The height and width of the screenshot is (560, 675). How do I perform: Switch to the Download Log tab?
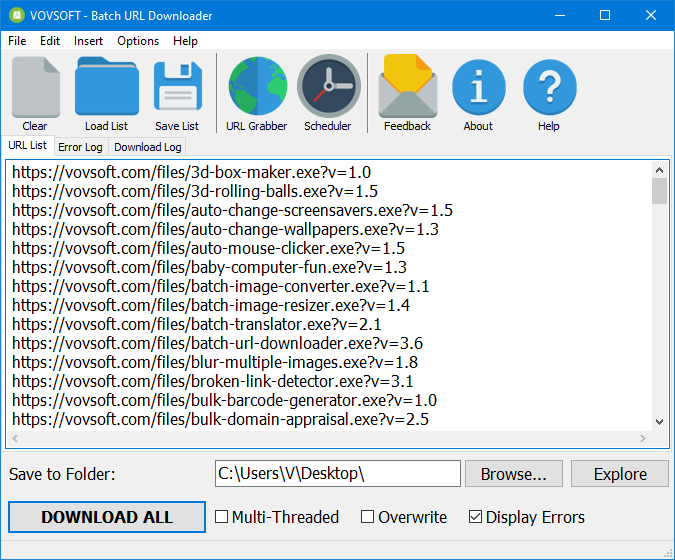coord(148,147)
